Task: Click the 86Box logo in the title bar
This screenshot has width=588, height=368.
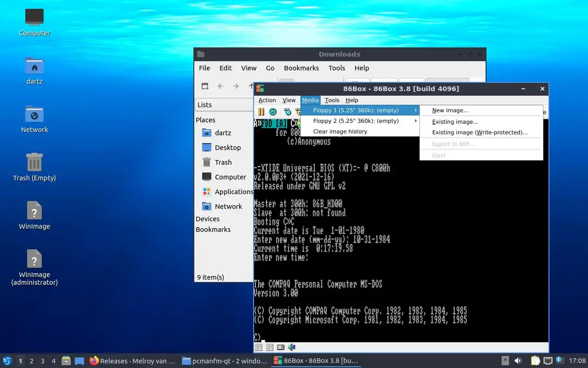Action: point(260,89)
